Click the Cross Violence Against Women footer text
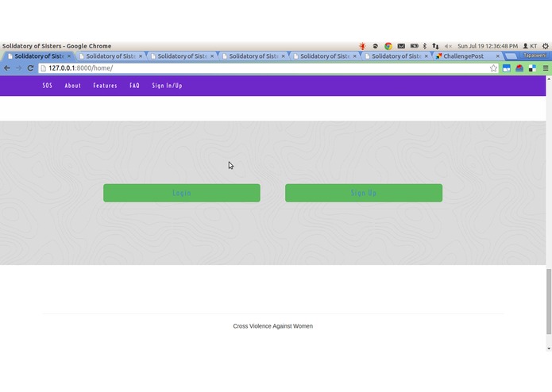 point(273,326)
